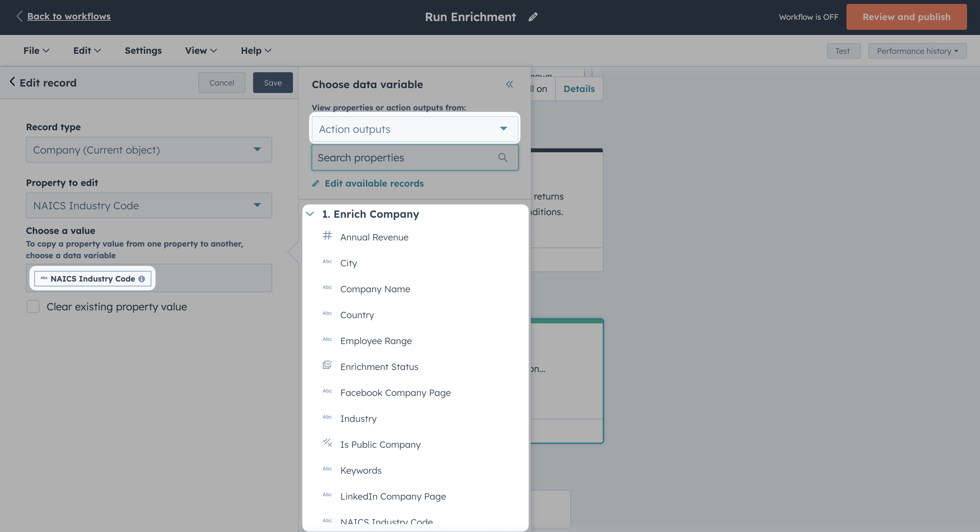
Task: Collapse the 1. Enrich Company section
Action: tap(310, 214)
